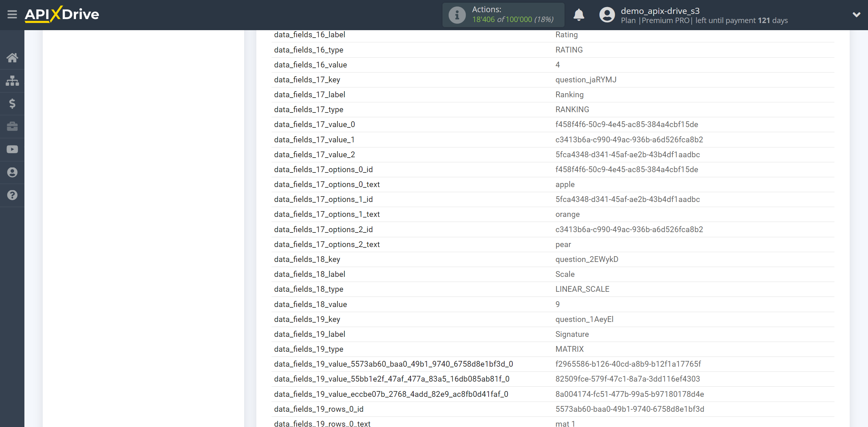868x427 pixels.
Task: Click the user avatar icon
Action: (607, 15)
